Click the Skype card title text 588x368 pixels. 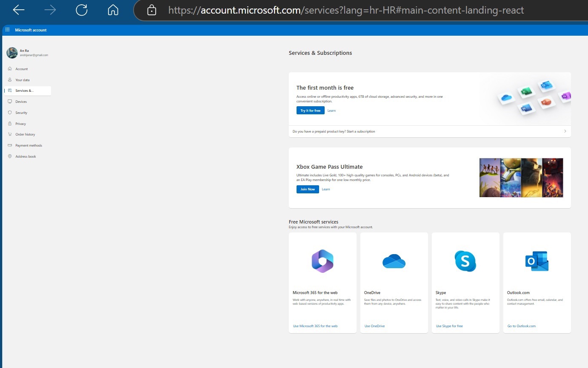coord(441,293)
